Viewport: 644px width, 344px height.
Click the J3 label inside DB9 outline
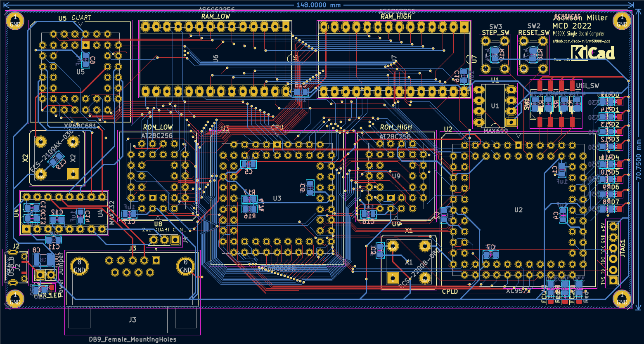(x=132, y=320)
